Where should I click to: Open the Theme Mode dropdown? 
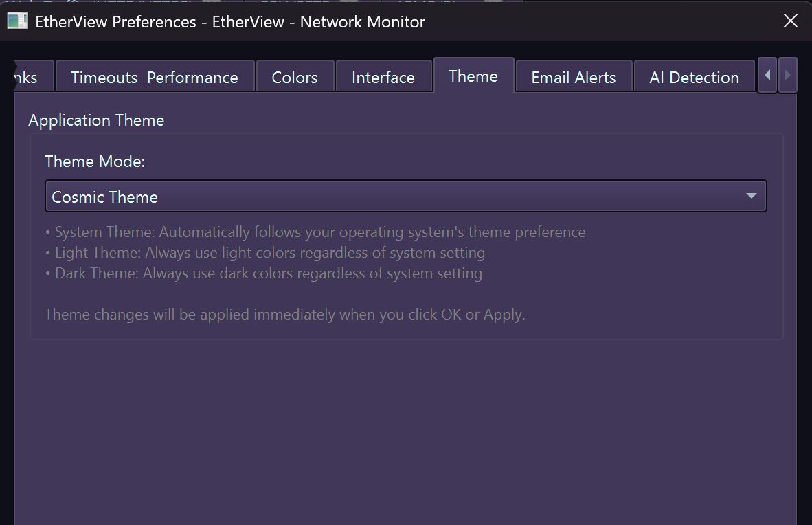click(405, 196)
